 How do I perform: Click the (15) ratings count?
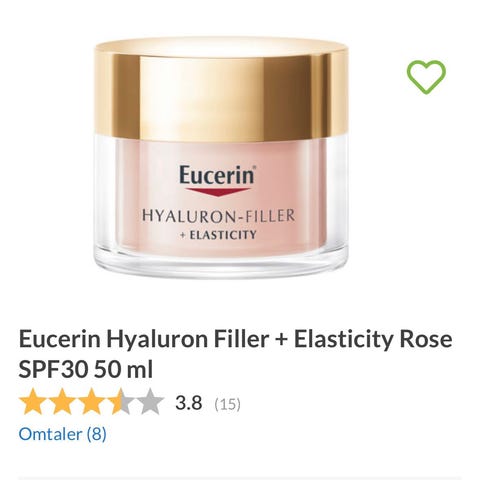pyautogui.click(x=227, y=404)
